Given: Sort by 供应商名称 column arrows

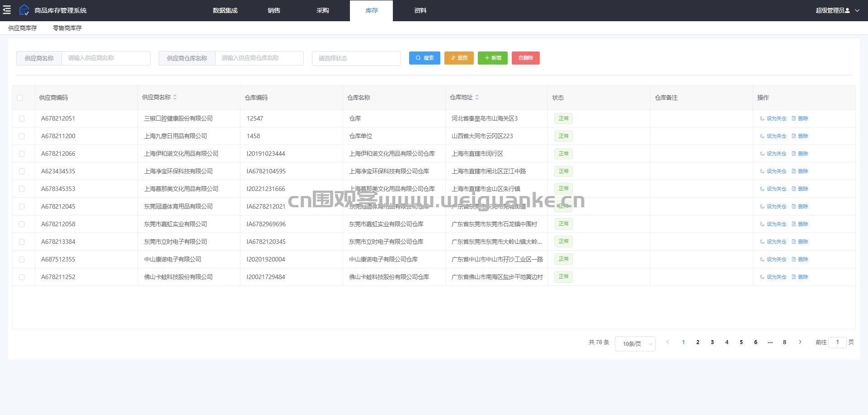Looking at the screenshot, I should (175, 97).
